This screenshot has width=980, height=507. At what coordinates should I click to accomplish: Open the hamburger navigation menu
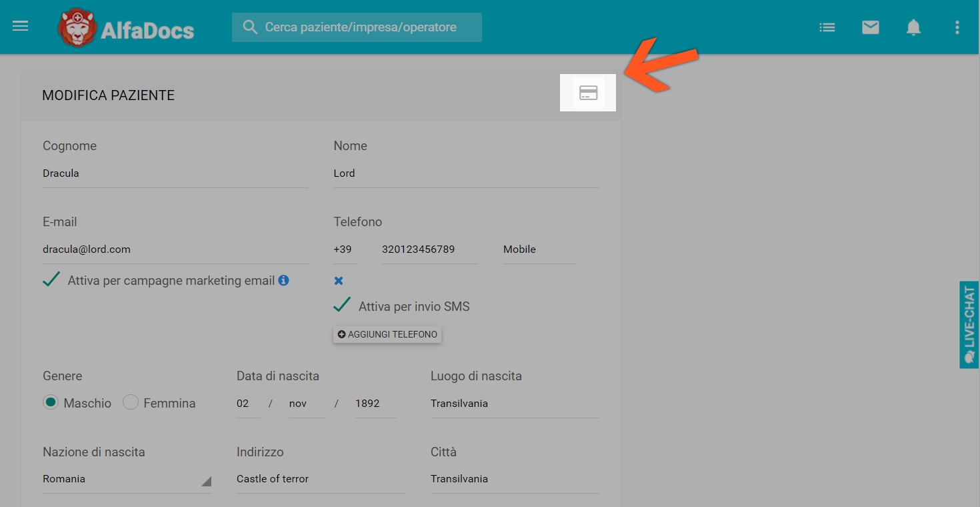click(21, 27)
